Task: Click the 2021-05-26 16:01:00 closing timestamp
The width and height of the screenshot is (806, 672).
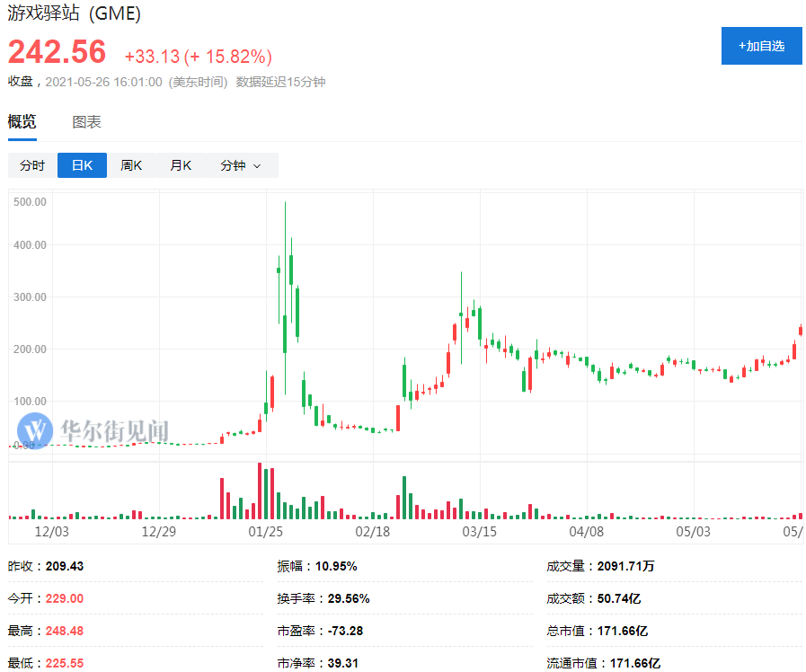Action: (103, 82)
